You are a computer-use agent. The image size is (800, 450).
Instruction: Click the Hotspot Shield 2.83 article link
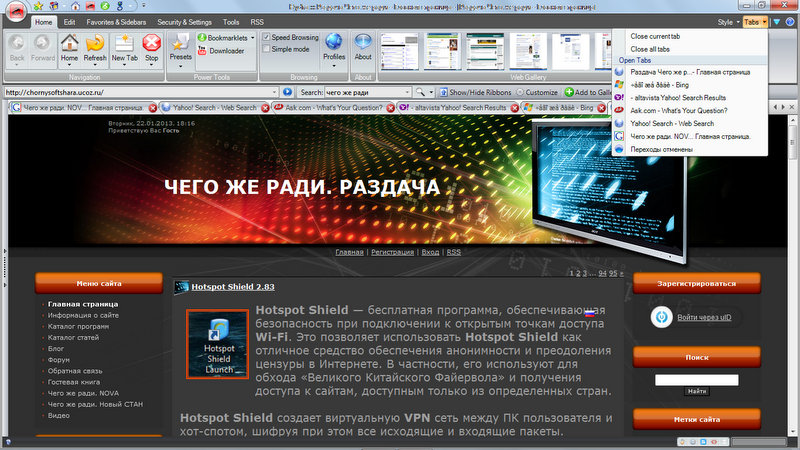233,287
